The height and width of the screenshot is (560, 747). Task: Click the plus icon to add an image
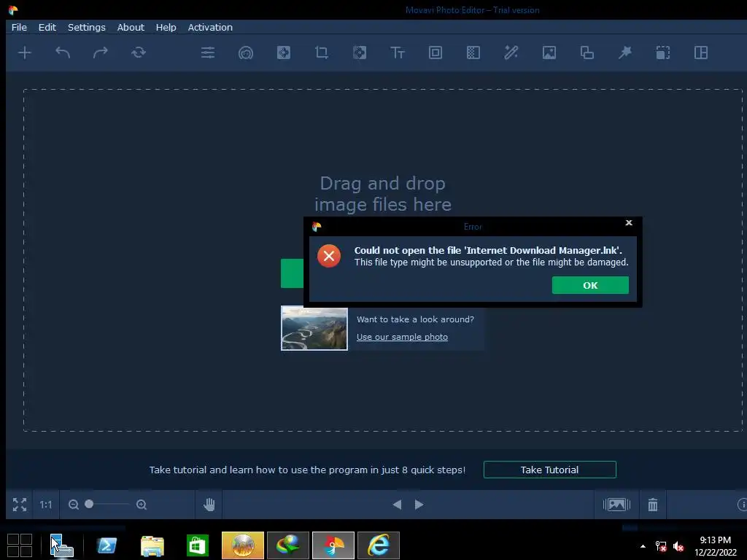tap(25, 52)
